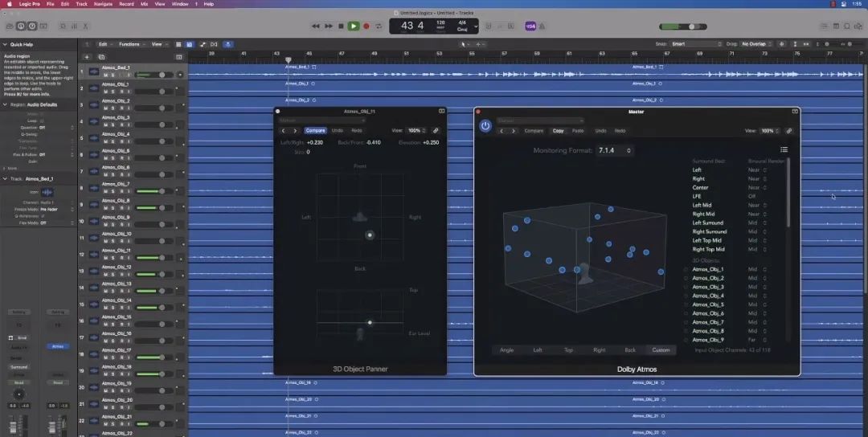Record-enable the Atmos_Obj_3 track

[x=121, y=125]
